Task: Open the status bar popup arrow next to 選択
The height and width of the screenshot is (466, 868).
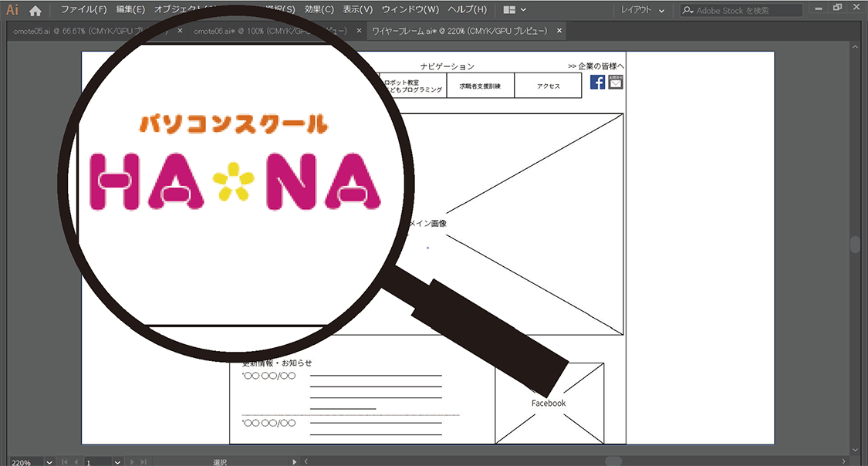Action: [x=295, y=461]
